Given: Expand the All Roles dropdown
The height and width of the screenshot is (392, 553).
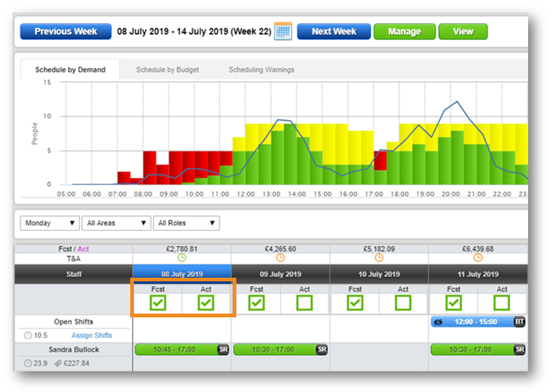Looking at the screenshot, I should point(187,223).
